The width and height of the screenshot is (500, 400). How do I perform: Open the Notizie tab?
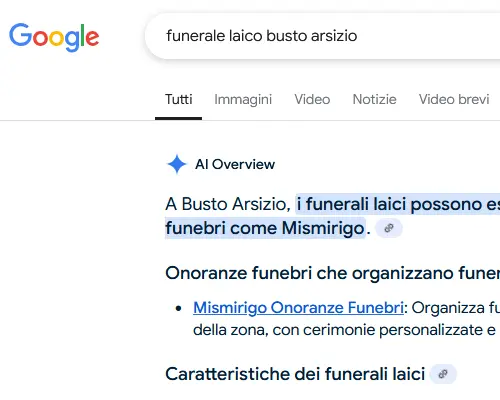click(x=374, y=99)
